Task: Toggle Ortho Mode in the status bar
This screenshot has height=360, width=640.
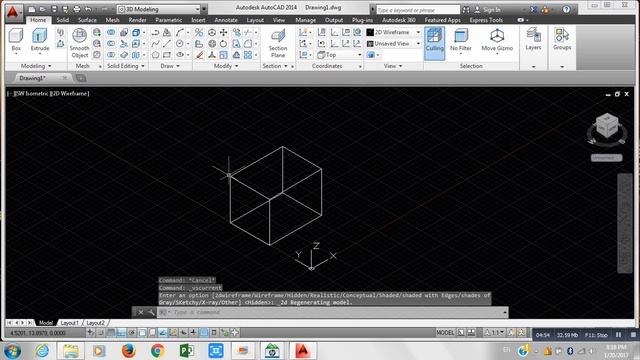Action: [121, 333]
